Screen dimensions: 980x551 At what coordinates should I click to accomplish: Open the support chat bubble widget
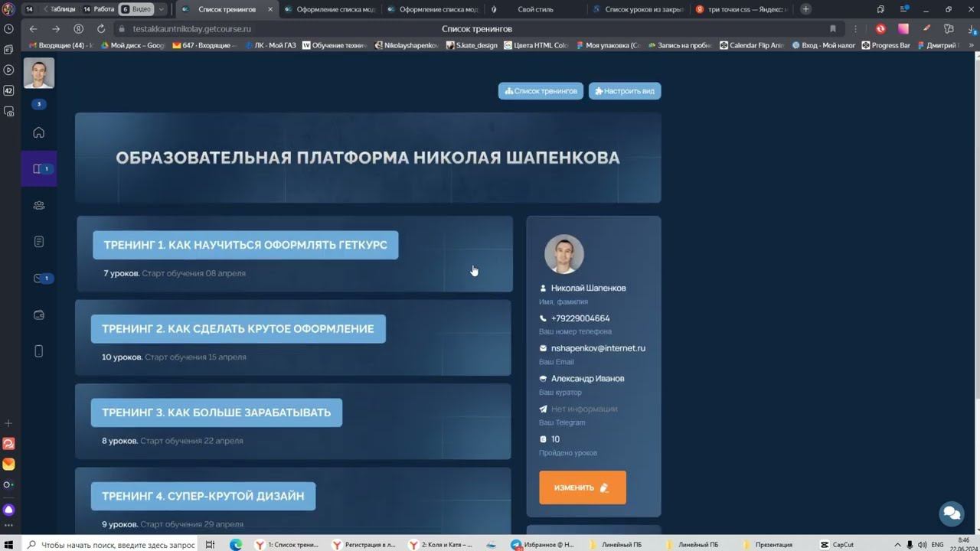952,514
